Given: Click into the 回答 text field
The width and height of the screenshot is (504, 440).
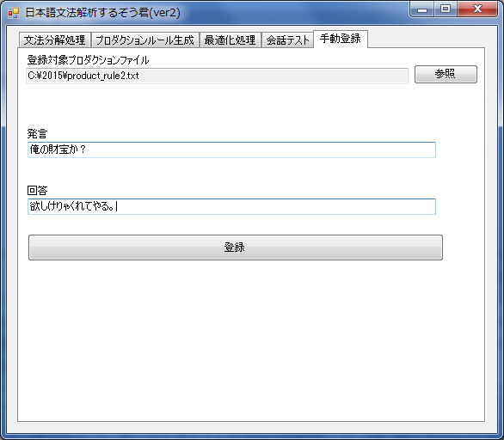Looking at the screenshot, I should point(231,206).
